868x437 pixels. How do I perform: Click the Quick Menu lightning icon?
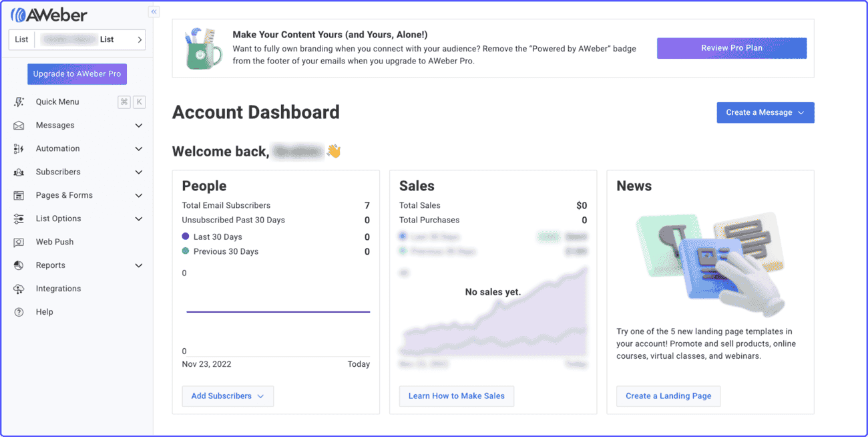tap(19, 102)
